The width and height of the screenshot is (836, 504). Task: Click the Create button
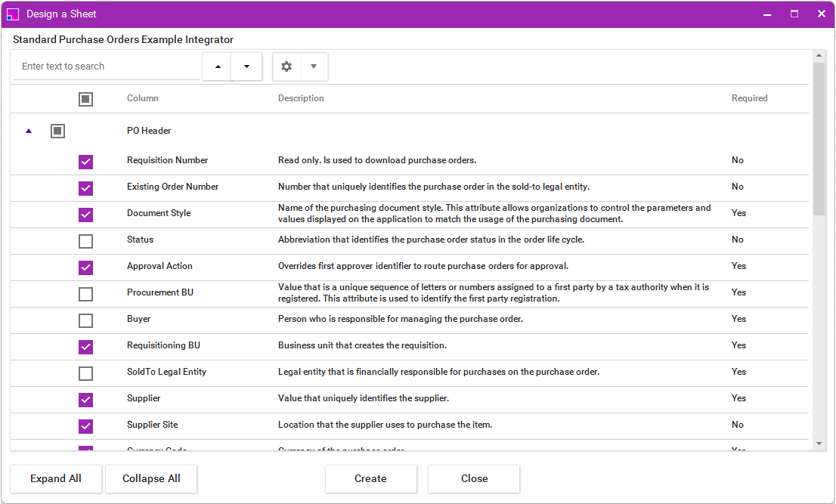pyautogui.click(x=370, y=478)
